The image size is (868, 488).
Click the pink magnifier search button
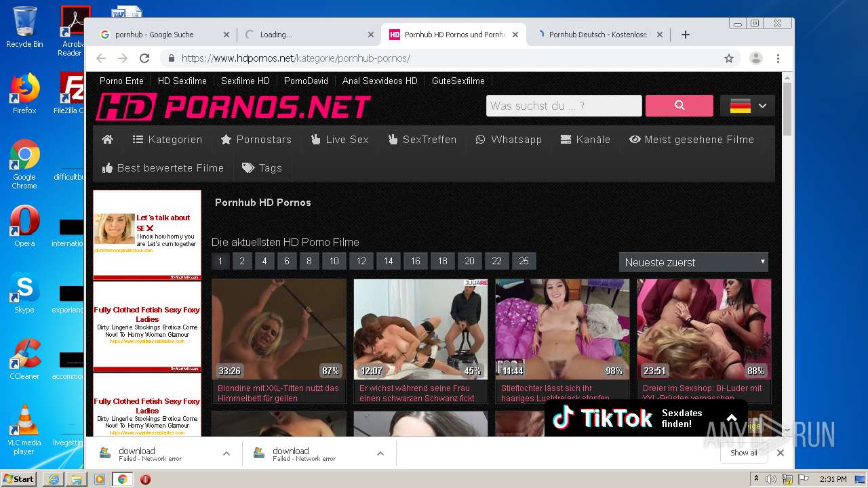[x=679, y=106]
